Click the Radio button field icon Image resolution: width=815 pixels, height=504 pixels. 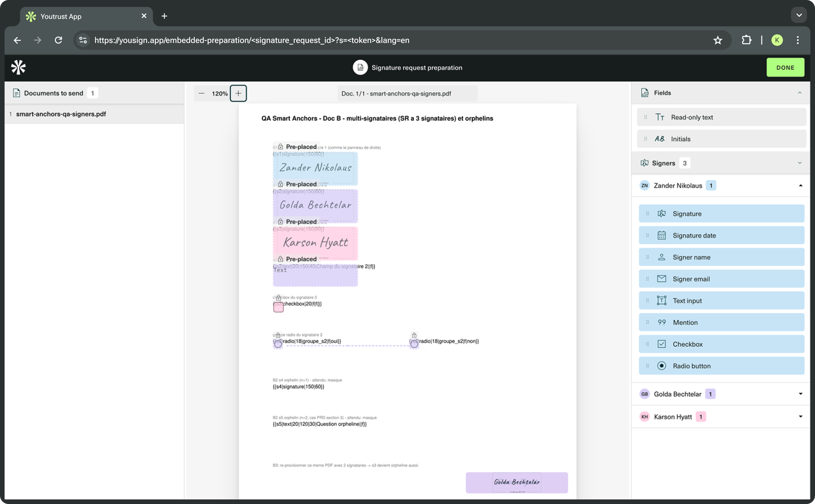(661, 366)
